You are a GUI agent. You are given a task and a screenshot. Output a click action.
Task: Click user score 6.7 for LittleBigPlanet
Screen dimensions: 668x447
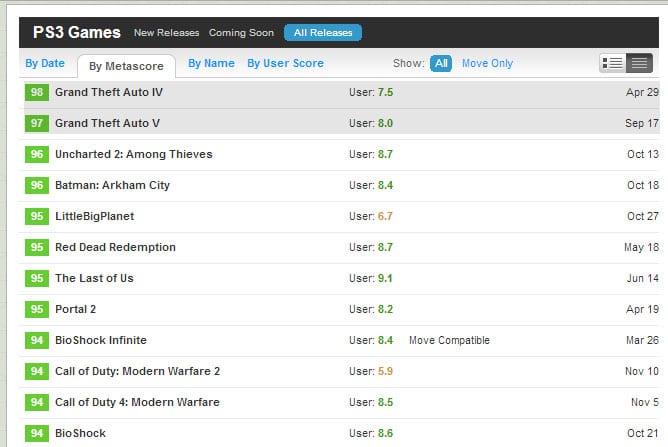click(x=385, y=216)
